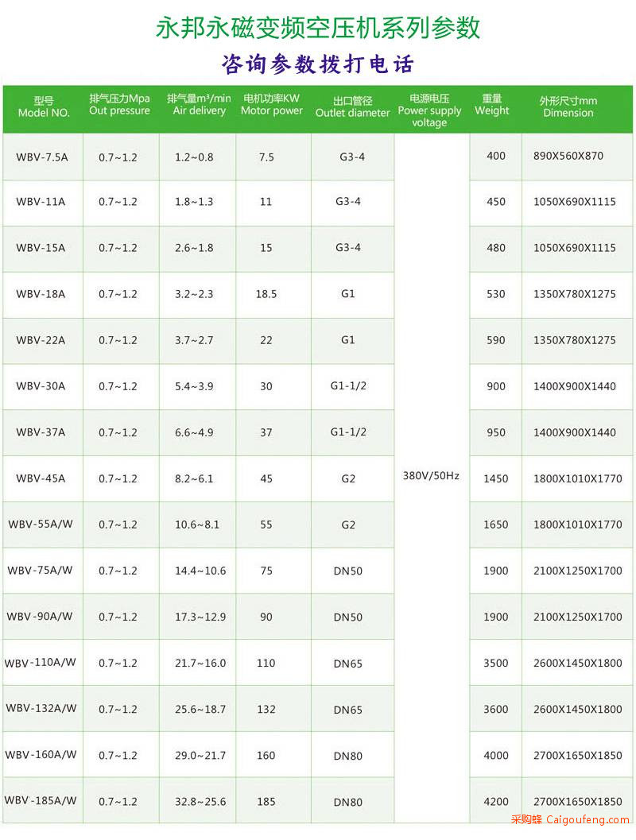Click outlet diameter G1 in WBV-22A row

[347, 339]
